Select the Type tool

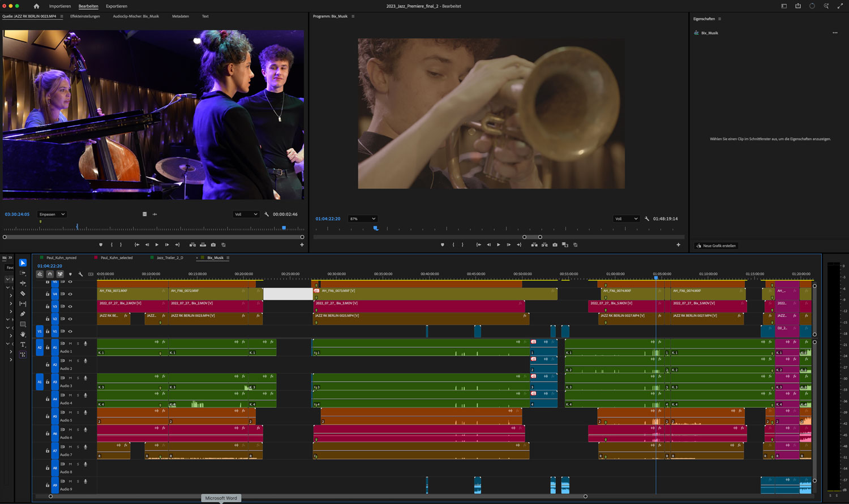[x=23, y=344]
